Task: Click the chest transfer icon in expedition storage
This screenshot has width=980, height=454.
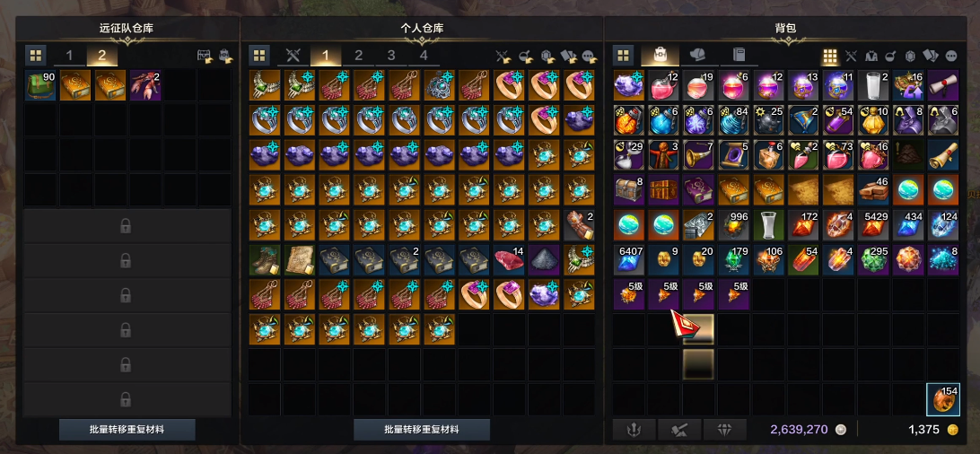Action: point(205,57)
